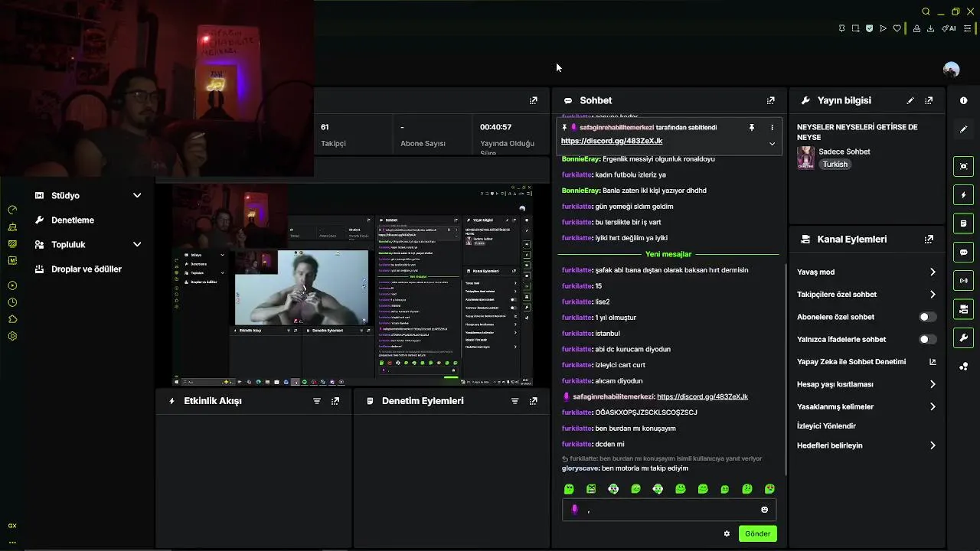
Task: Insert the heart-eyes emote at row end
Action: tap(769, 489)
